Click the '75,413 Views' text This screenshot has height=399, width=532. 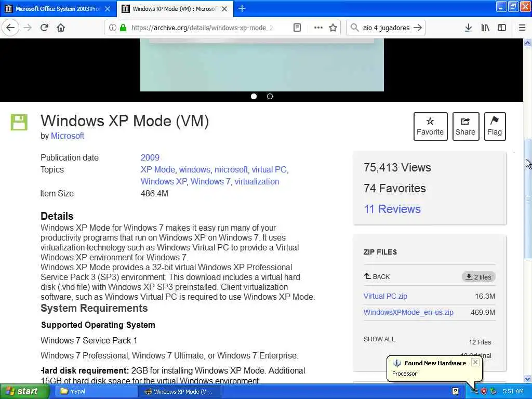point(397,167)
